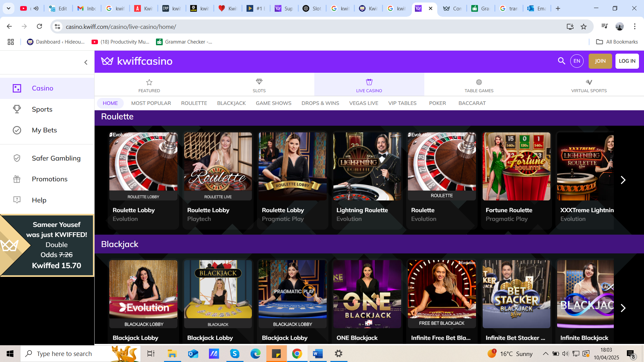Open Chrome profile avatar

[x=620, y=26]
